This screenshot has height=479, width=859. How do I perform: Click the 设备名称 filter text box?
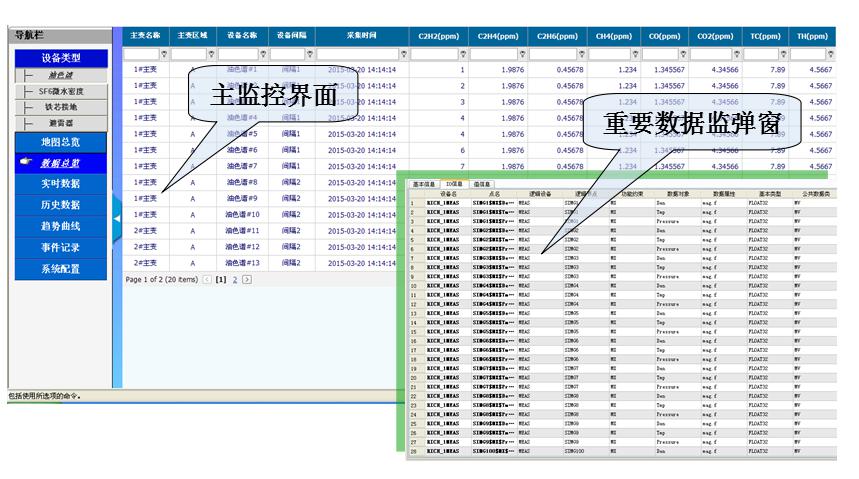pos(238,54)
